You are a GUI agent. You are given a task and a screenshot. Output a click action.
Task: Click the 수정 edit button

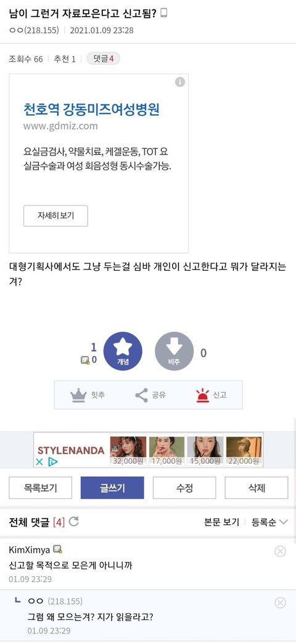point(184,488)
